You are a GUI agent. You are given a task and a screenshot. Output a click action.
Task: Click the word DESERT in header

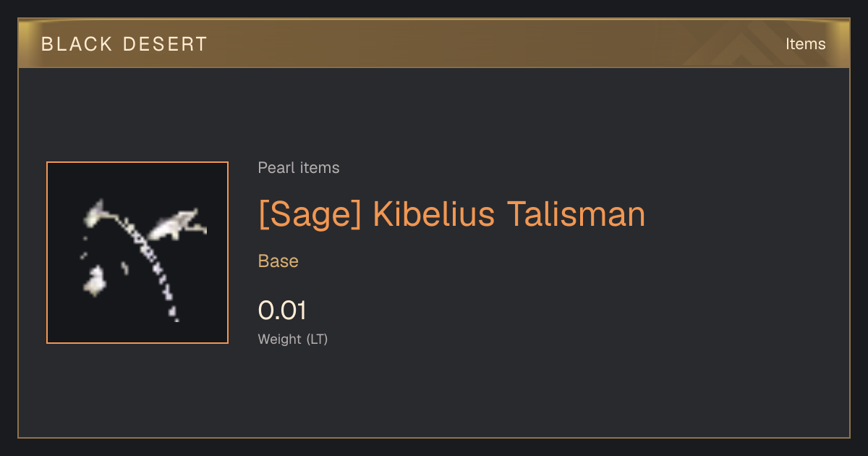coord(165,44)
